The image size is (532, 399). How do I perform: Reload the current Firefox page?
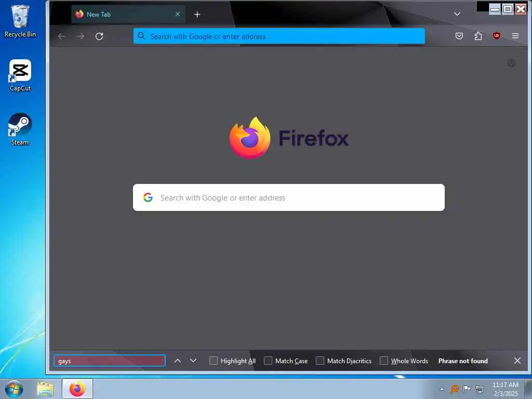(x=99, y=36)
